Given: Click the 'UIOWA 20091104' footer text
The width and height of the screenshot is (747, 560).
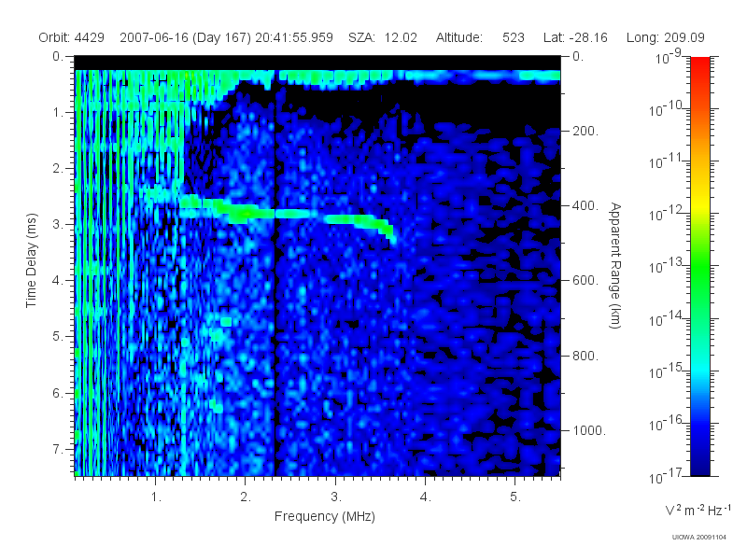Looking at the screenshot, I should pyautogui.click(x=698, y=538).
